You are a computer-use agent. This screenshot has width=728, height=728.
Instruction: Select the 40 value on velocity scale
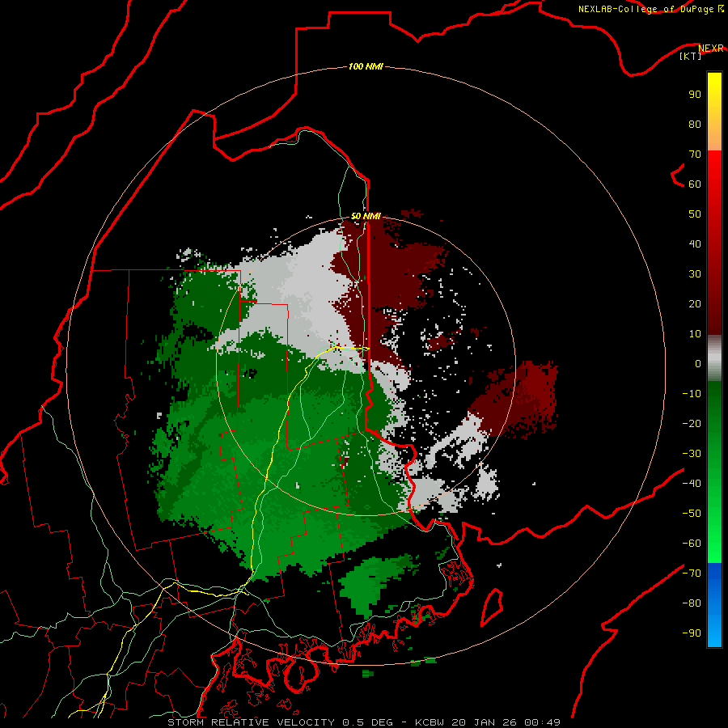point(695,244)
